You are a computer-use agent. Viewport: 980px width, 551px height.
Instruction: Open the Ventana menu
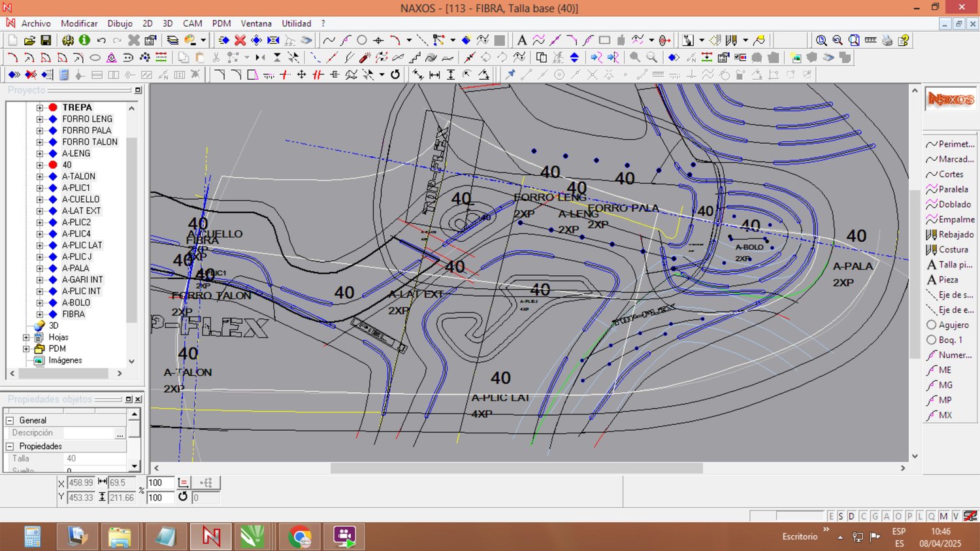click(x=256, y=24)
